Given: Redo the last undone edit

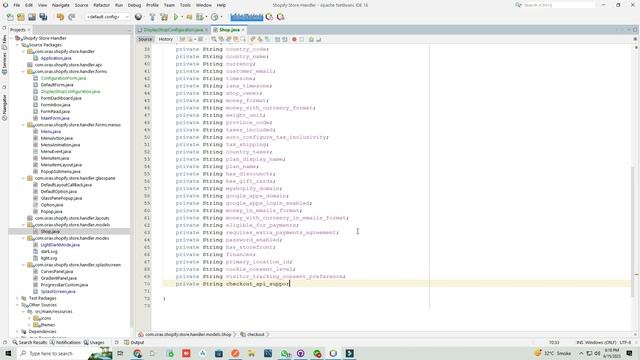Looking at the screenshot, I should coord(72,17).
